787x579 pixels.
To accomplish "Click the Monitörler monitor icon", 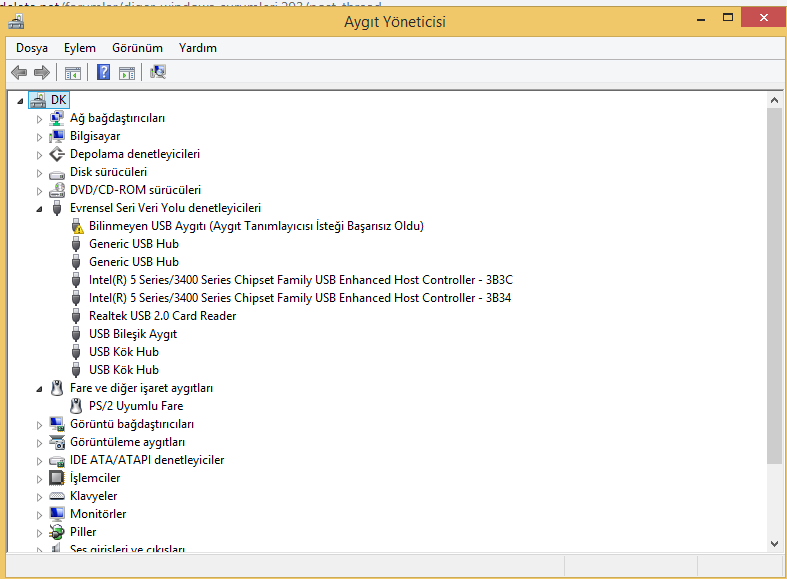I will pos(57,514).
